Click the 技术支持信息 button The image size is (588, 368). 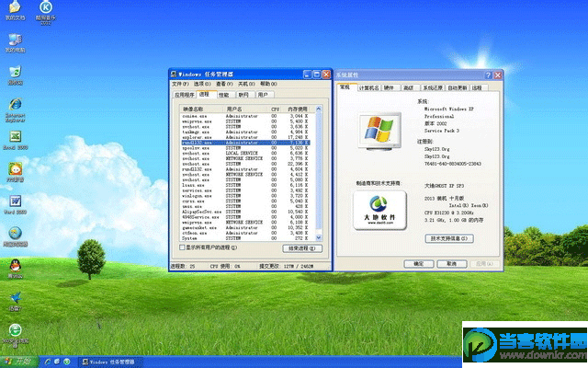tap(449, 238)
